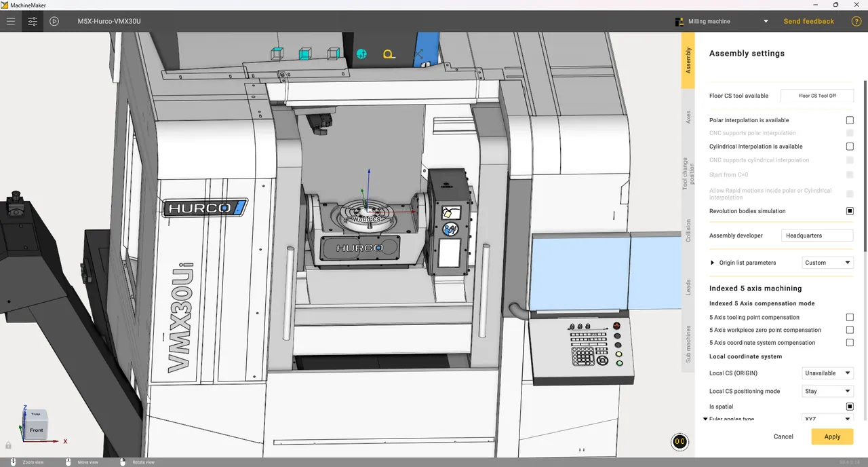
Task: Click the cyan orientation globe icon
Action: tap(361, 54)
